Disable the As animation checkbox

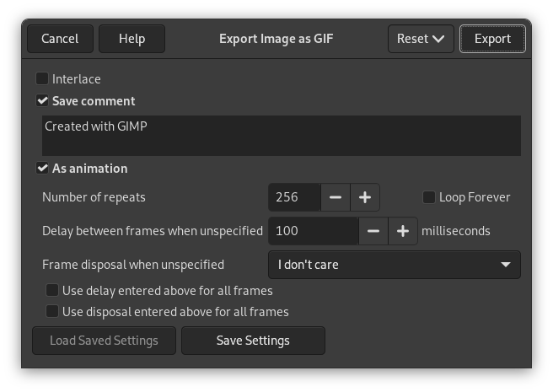pos(42,169)
